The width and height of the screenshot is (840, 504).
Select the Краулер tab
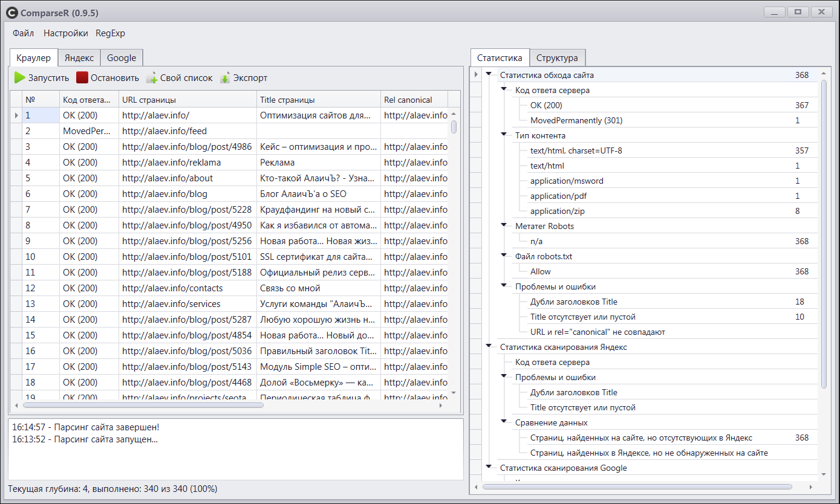click(34, 57)
